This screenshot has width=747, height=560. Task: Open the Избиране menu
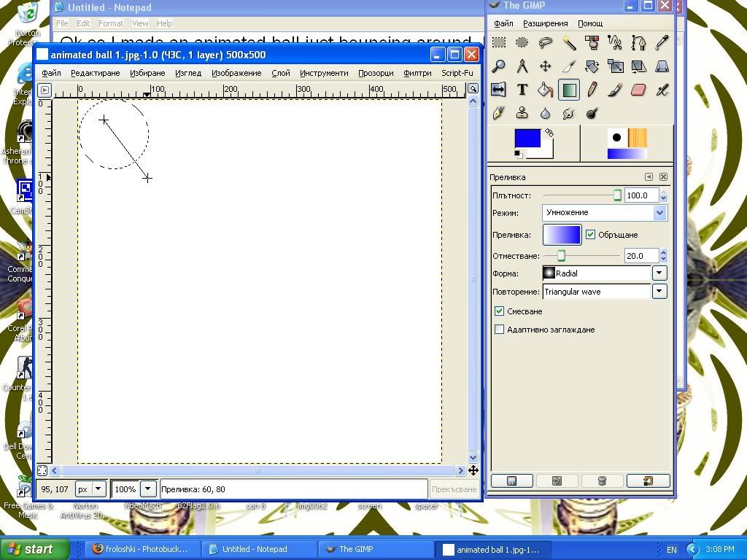pyautogui.click(x=147, y=73)
